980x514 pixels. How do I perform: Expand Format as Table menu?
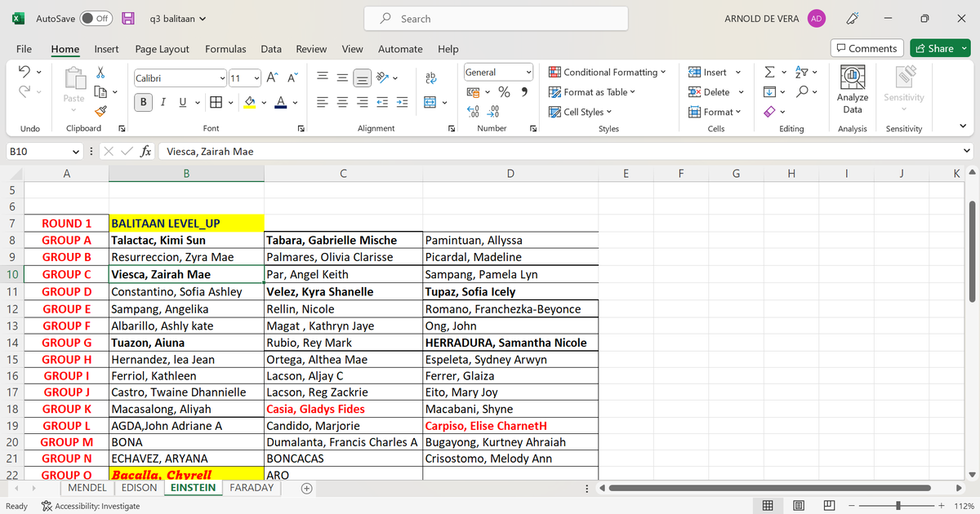point(592,92)
